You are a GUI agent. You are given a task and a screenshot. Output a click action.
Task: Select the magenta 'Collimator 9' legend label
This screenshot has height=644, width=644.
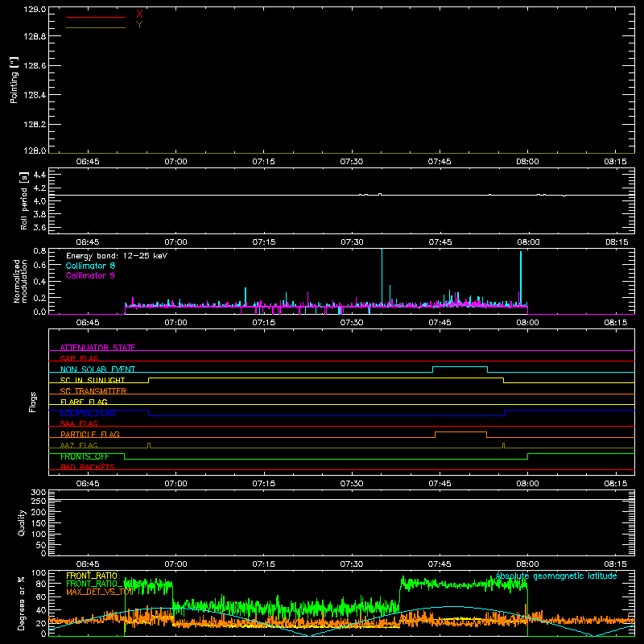click(x=90, y=275)
